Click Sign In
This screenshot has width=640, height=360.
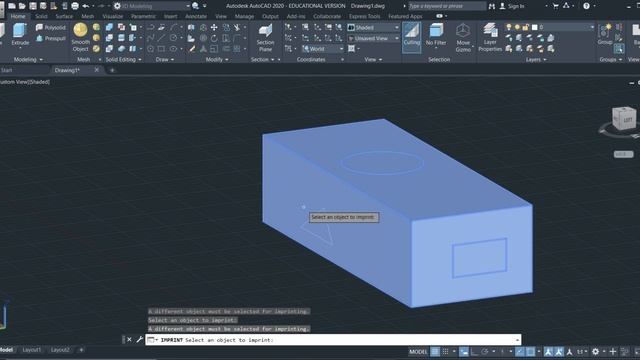516,6
